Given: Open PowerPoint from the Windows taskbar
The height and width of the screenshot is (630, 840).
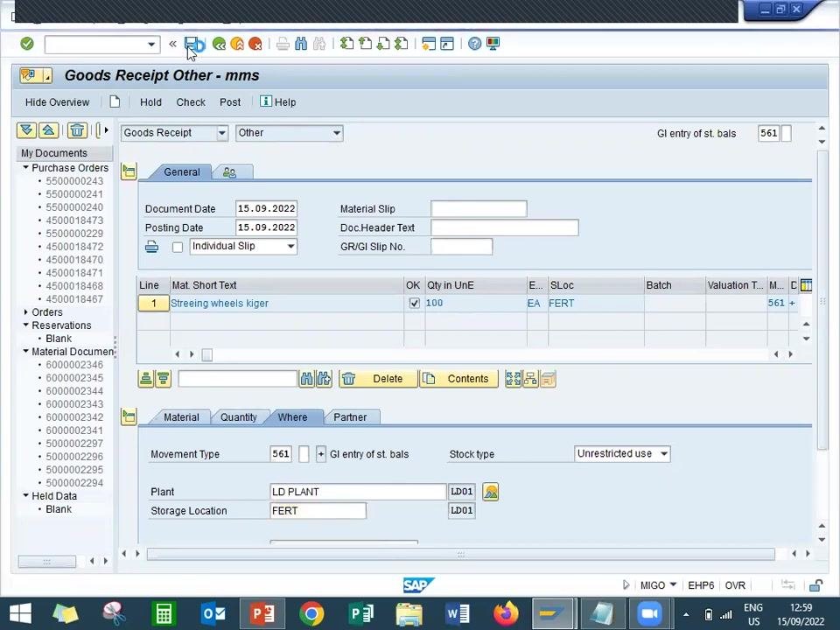Looking at the screenshot, I should coord(262,613).
